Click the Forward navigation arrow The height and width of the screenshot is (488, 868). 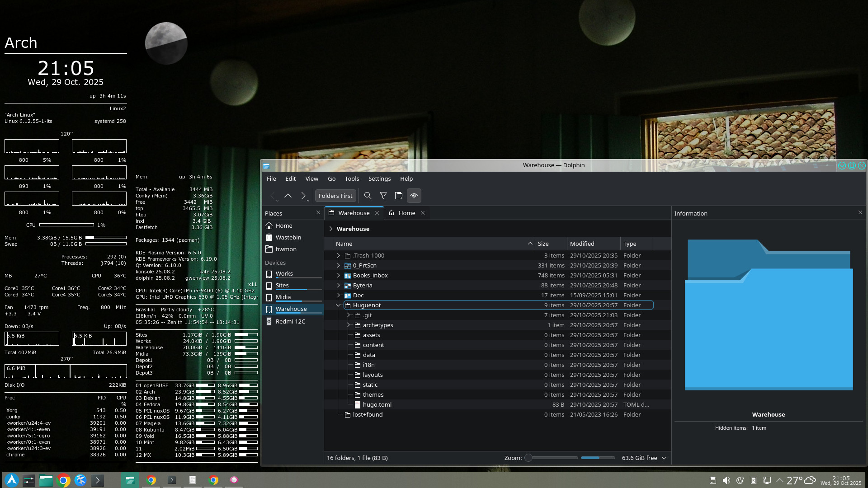[303, 196]
